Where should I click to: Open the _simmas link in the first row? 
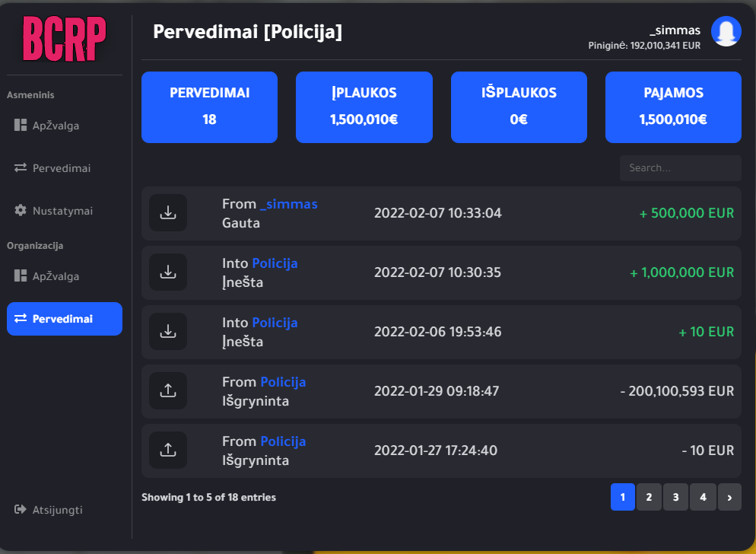[x=288, y=204]
